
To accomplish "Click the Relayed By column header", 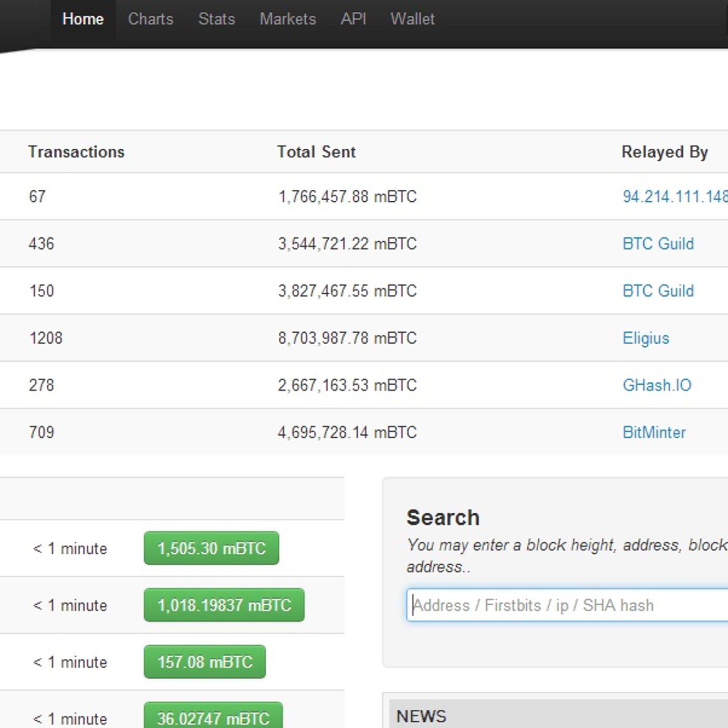I will (x=665, y=152).
